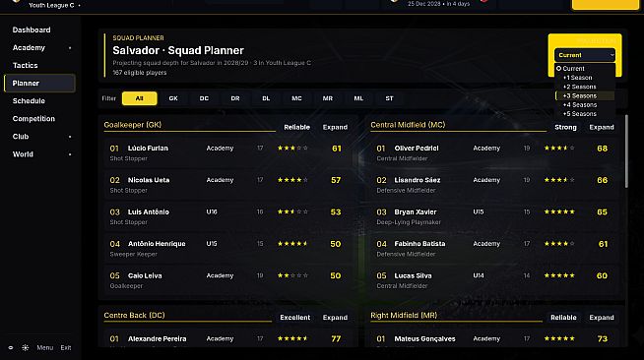The height and width of the screenshot is (360, 644).
Task: Open Competition in sidebar
Action: click(x=39, y=118)
